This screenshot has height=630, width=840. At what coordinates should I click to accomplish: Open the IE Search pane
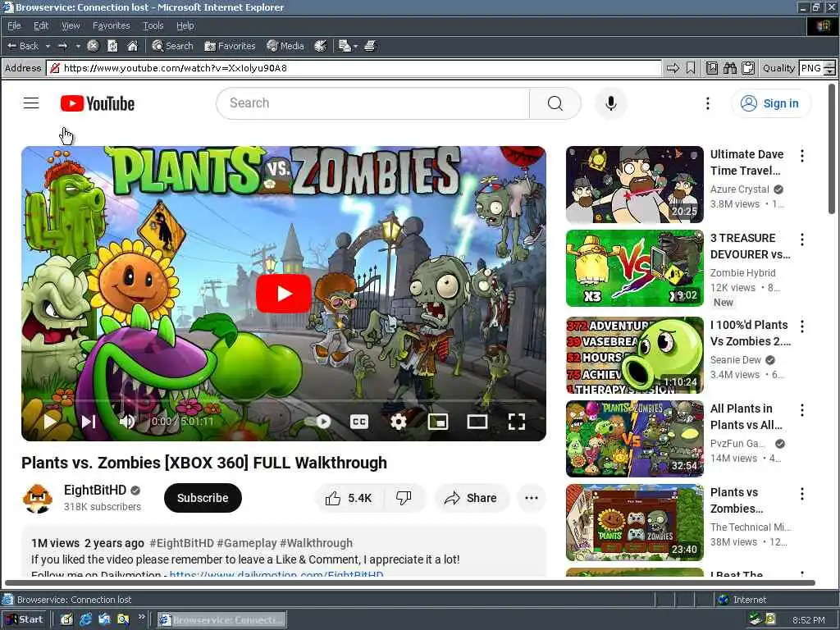coord(172,46)
